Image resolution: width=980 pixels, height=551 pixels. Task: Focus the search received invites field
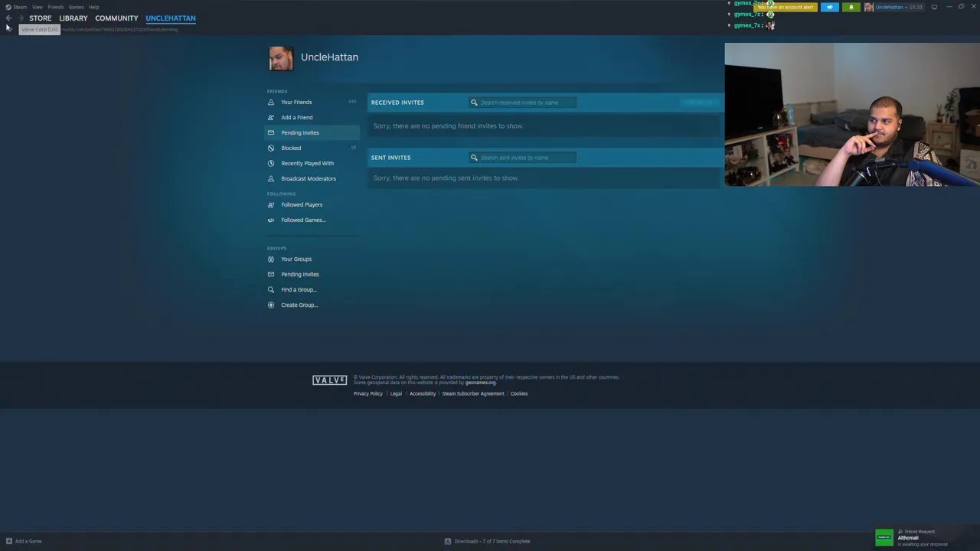[523, 103]
